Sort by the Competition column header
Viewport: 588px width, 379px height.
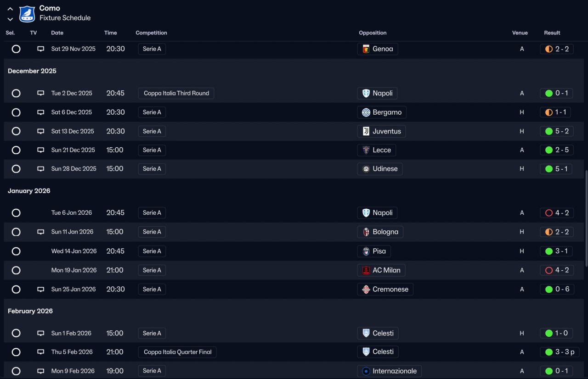click(151, 33)
